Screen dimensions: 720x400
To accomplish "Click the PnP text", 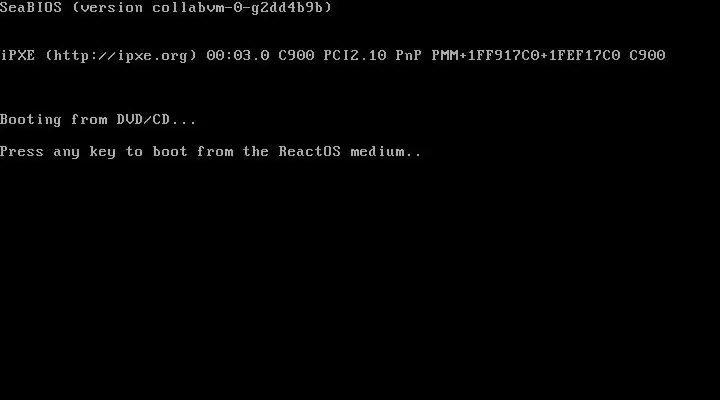I will tap(409, 55).
